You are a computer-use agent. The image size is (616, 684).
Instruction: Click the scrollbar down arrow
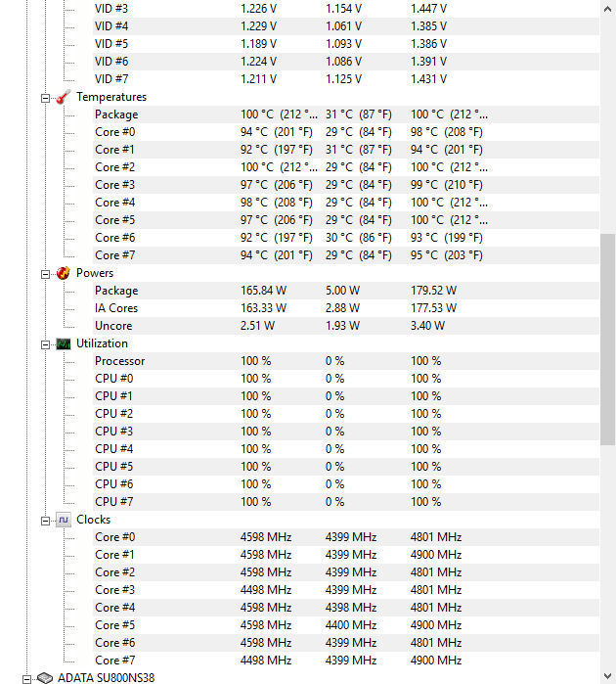608,676
